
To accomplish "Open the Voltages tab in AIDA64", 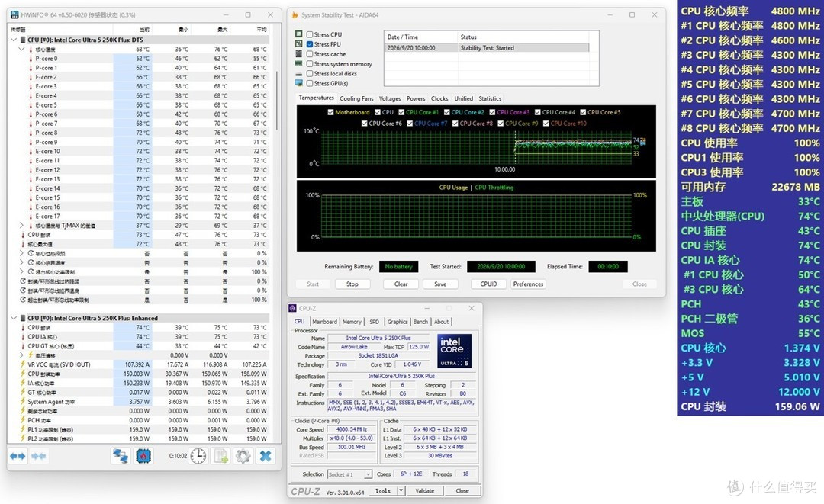I will point(389,98).
